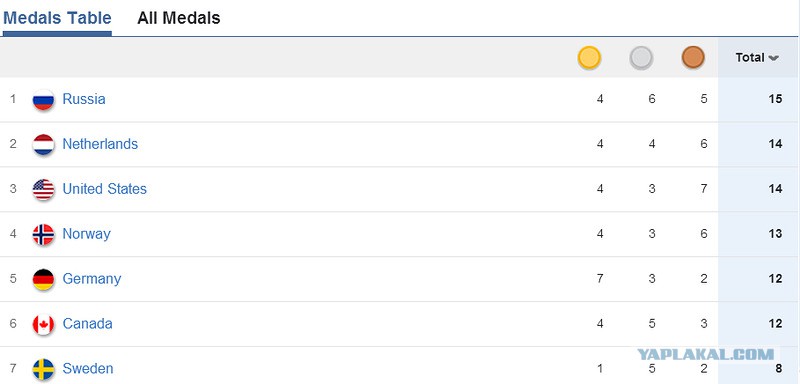The image size is (800, 384).
Task: Click the United States flag icon
Action: click(43, 189)
